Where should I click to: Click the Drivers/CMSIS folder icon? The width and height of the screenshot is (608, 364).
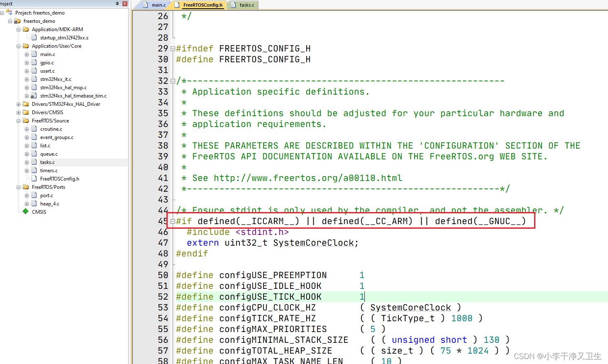[26, 112]
